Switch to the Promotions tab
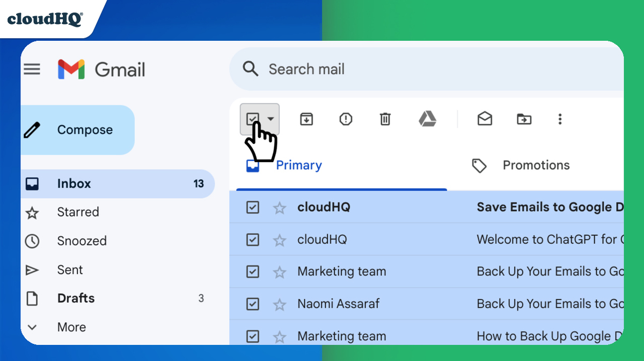Screen dimensions: 644x361 click(x=536, y=165)
